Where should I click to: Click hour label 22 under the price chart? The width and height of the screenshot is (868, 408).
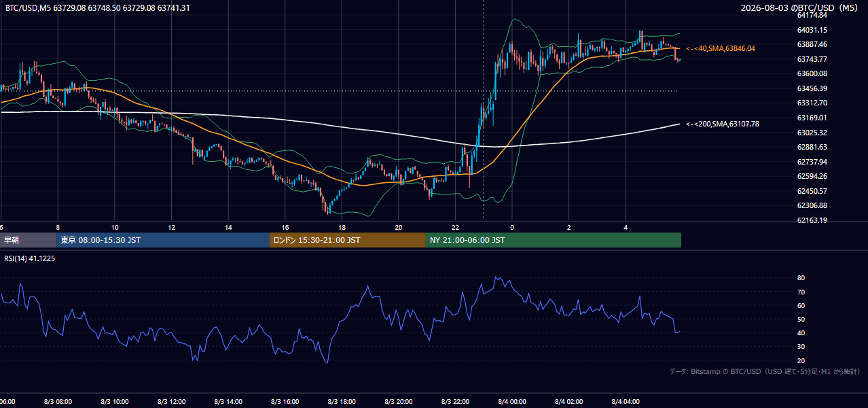[455, 228]
